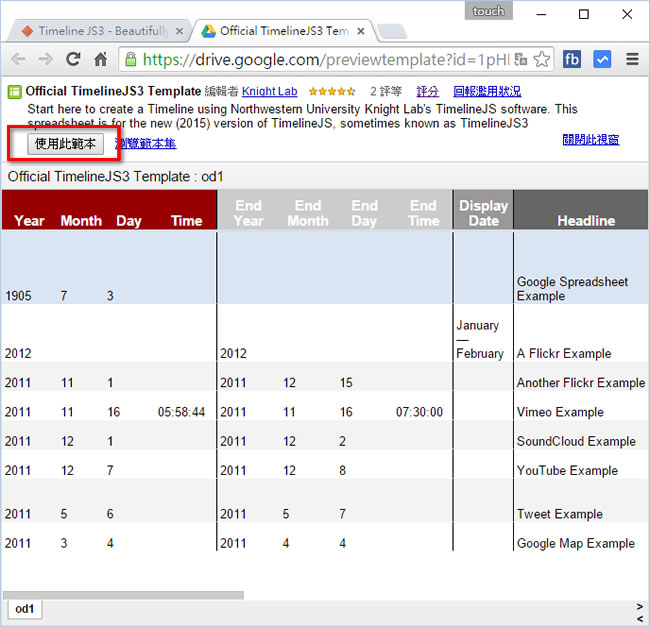Go back with the browser back arrow
The height and width of the screenshot is (627, 650).
[18, 59]
